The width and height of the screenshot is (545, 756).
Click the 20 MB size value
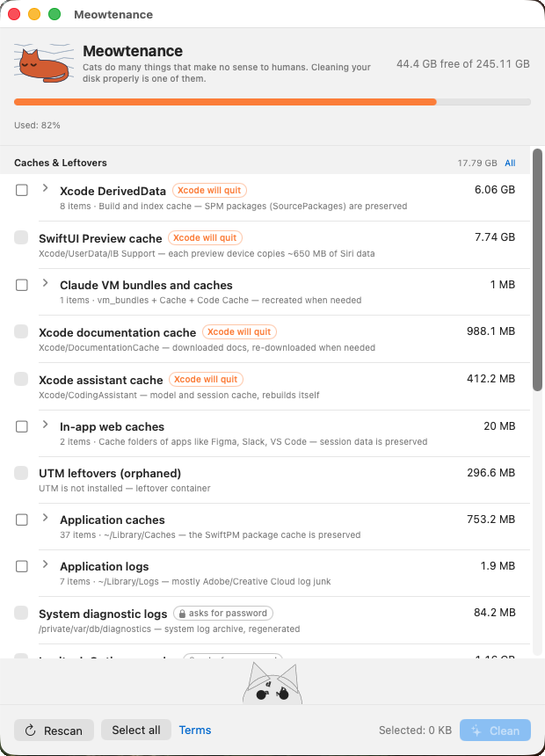tap(499, 425)
